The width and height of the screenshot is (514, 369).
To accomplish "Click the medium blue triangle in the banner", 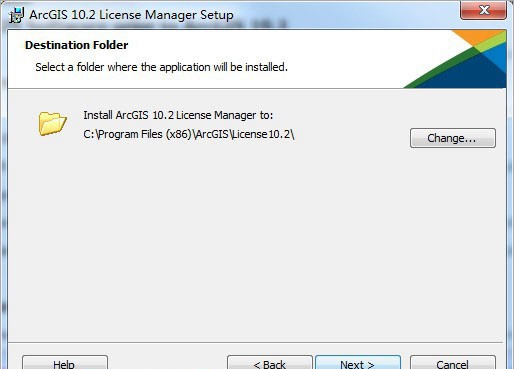I will 498,55.
